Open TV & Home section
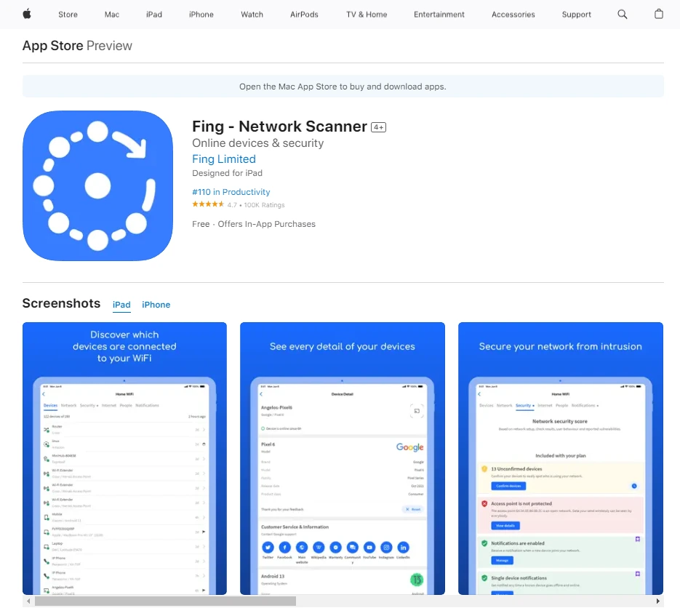 (x=367, y=15)
